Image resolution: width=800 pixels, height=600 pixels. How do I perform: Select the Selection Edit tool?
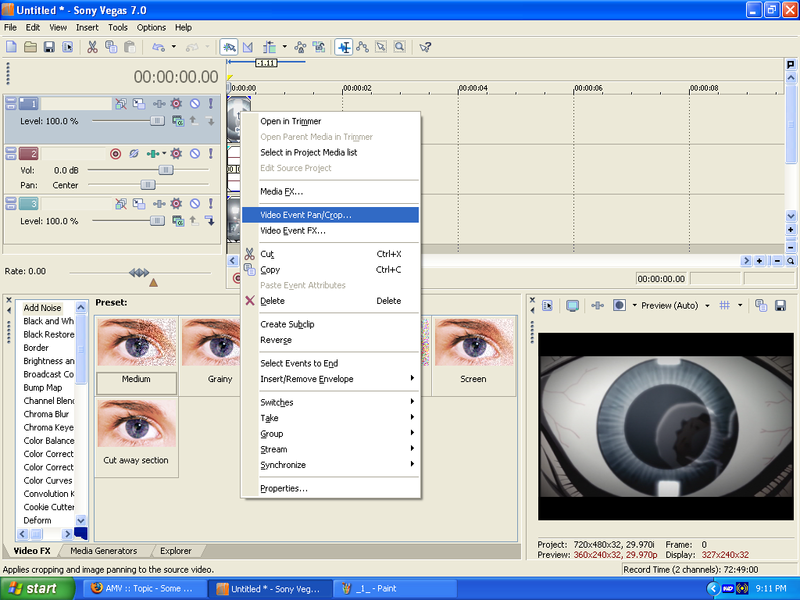tap(381, 47)
